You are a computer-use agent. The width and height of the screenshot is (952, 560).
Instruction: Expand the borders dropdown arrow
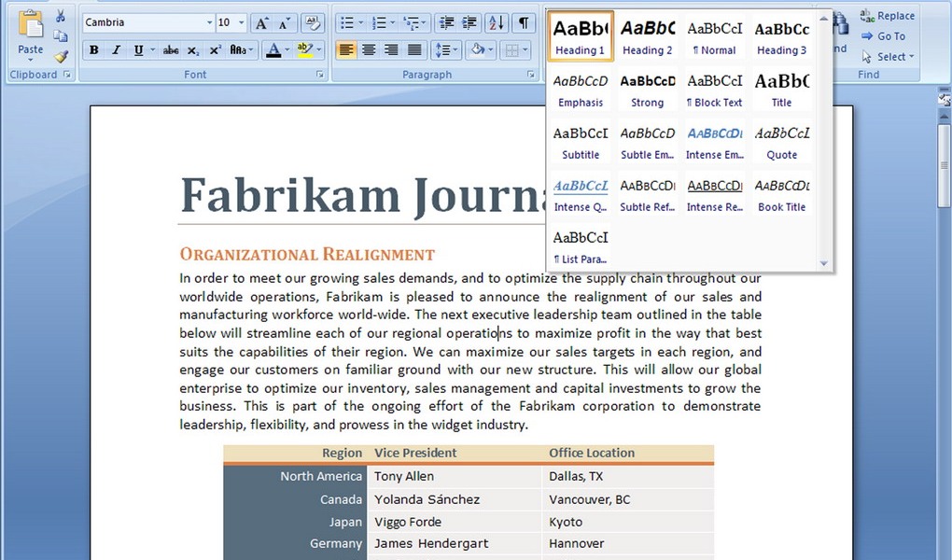coord(525,49)
